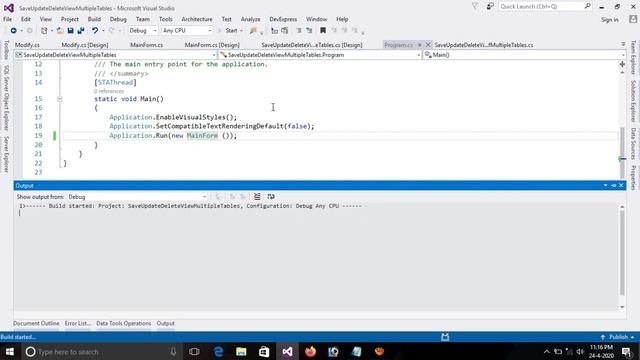Click the Visual Studio taskbar icon

pyautogui.click(x=287, y=351)
